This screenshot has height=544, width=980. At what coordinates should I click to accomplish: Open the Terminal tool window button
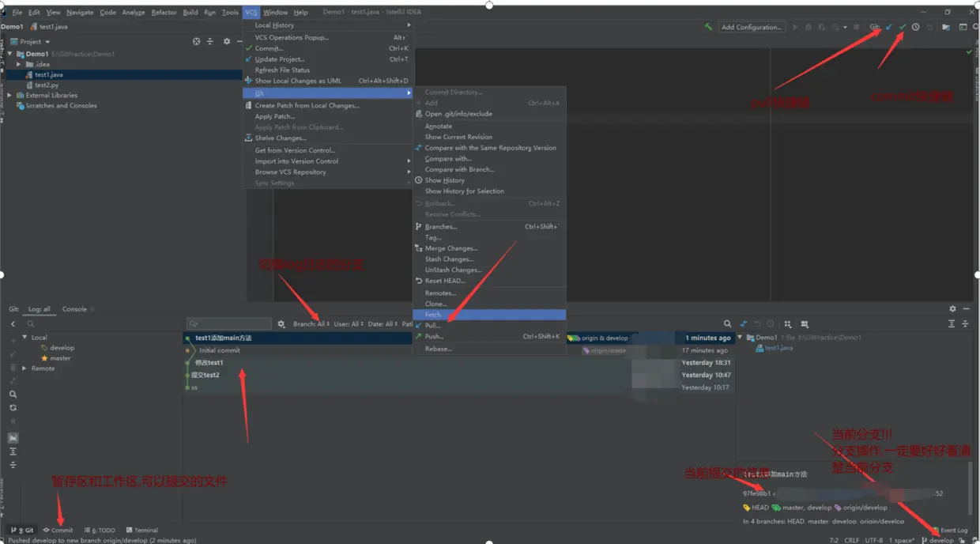[141, 530]
